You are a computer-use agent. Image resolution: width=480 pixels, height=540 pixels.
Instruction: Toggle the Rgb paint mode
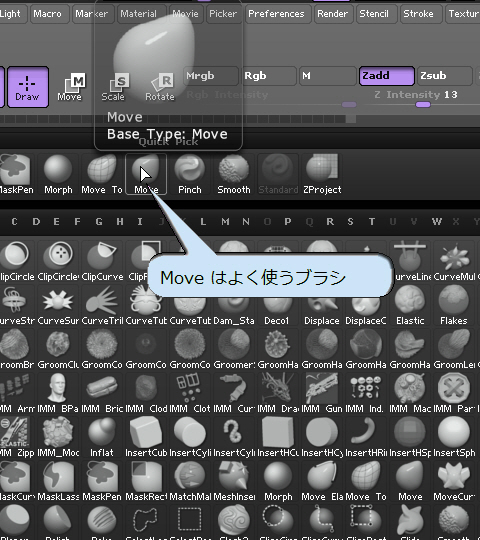point(269,76)
